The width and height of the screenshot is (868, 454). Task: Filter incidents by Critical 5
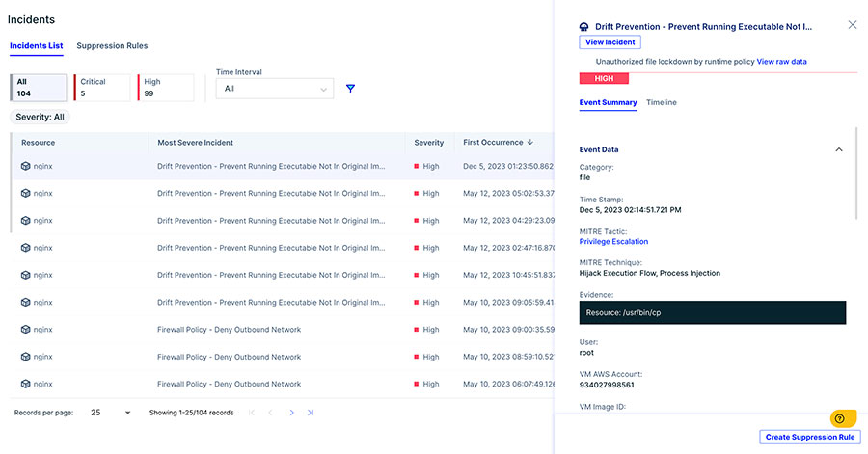[x=102, y=88]
